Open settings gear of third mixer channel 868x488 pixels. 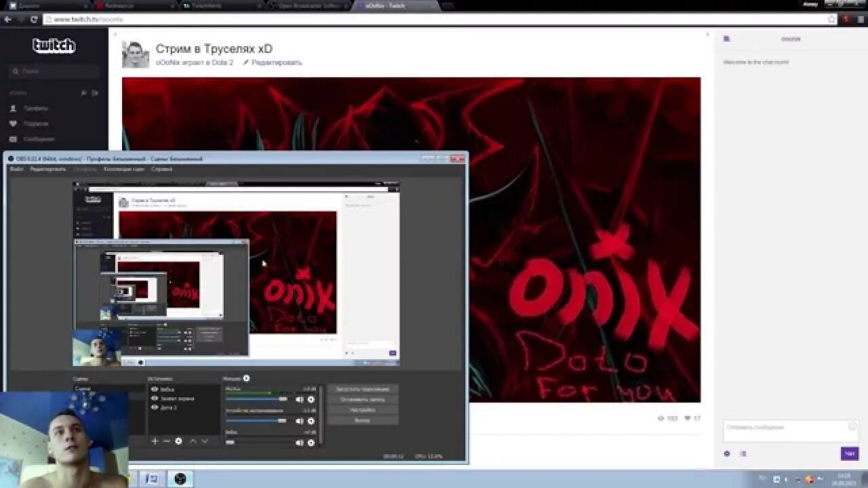[311, 443]
